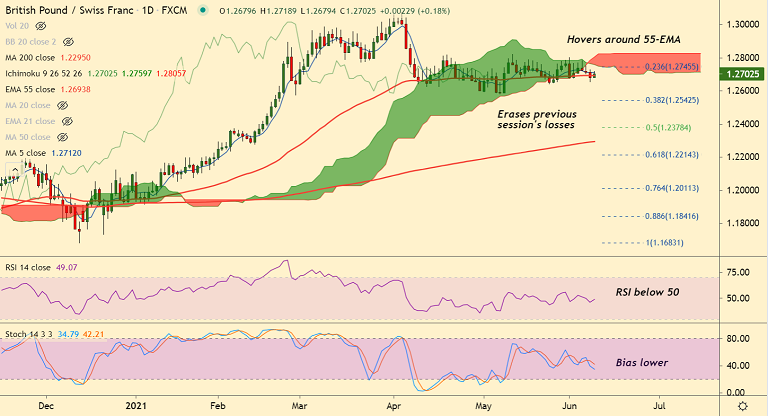This screenshot has height=416, width=768.
Task: Select the FXCM source in chart title
Action: pos(174,10)
